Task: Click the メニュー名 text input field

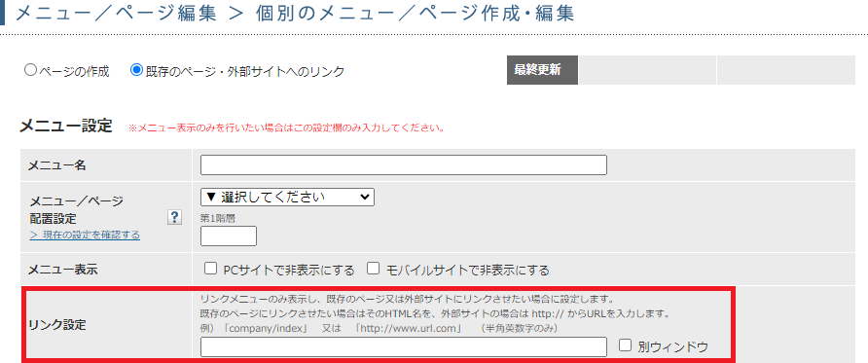Action: 404,164
